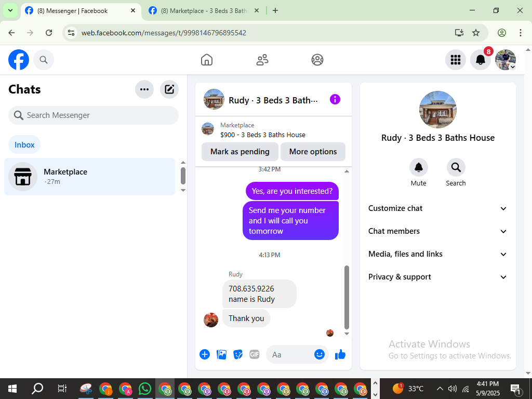Reload the page with refresh icon
The image size is (532, 399).
tap(49, 33)
